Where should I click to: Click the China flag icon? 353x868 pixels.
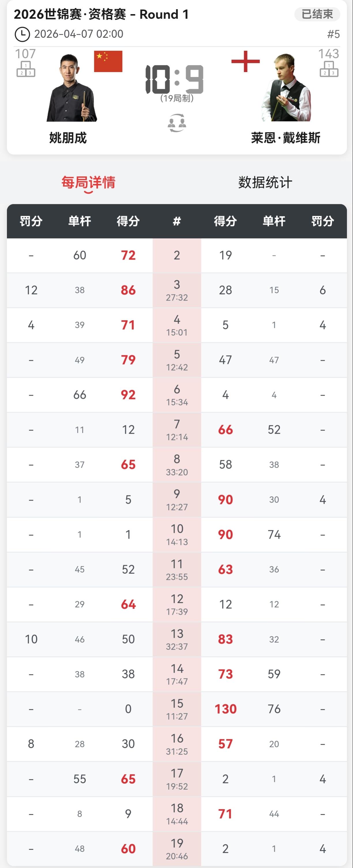pyautogui.click(x=108, y=61)
